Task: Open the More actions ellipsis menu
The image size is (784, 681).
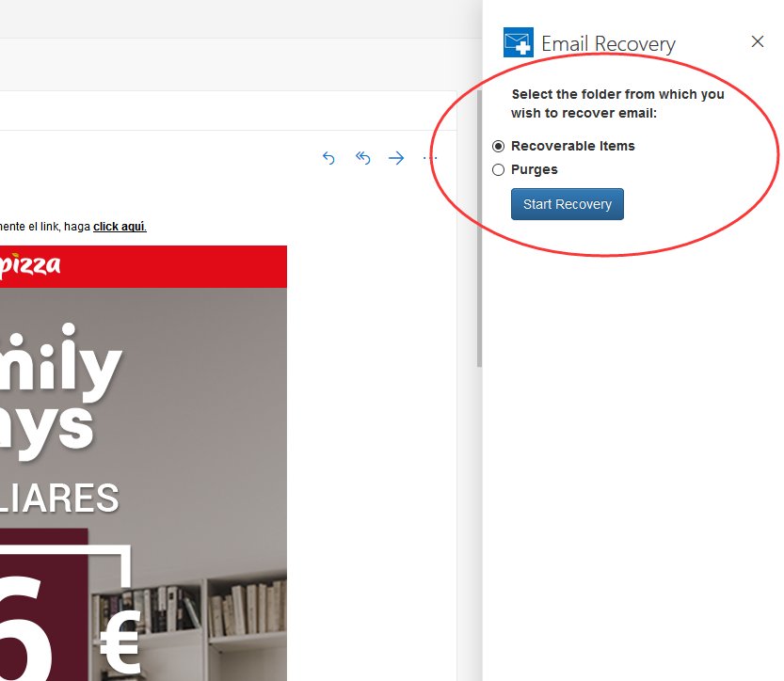Action: pos(430,158)
